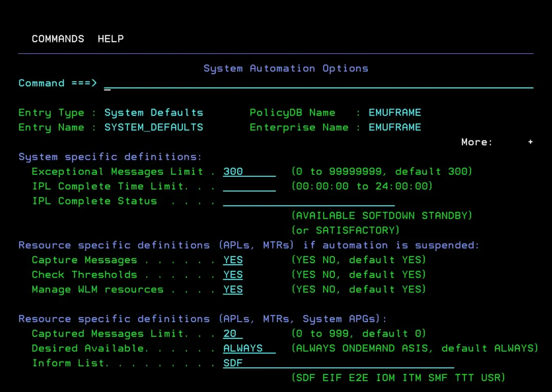Viewport: 552px width, 392px height.
Task: Click the hint (0 to 999, default 0)
Action: pyautogui.click(x=358, y=334)
